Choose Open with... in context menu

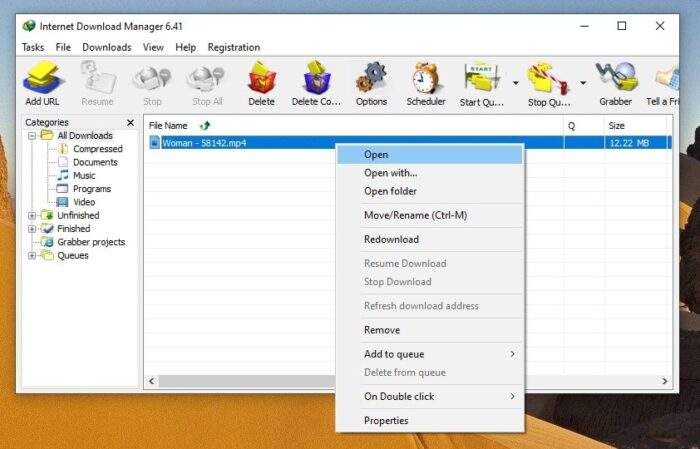429,173
